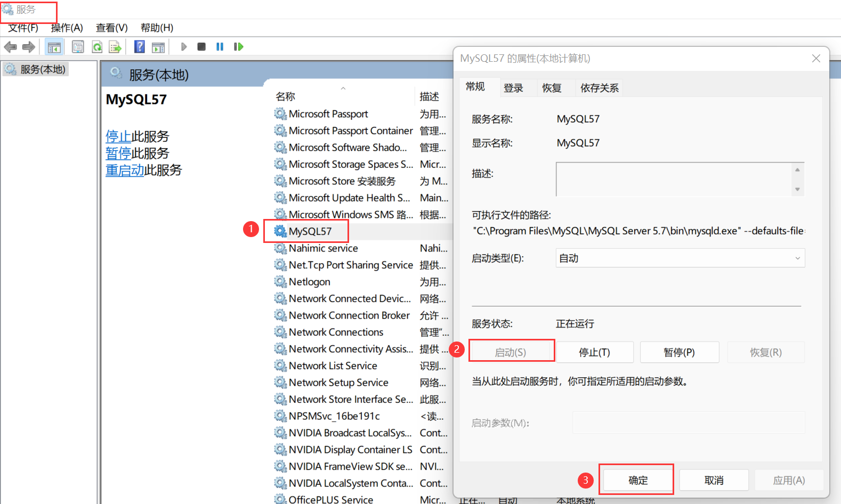
Task: Click the 服务 window title icon
Action: tap(7, 10)
